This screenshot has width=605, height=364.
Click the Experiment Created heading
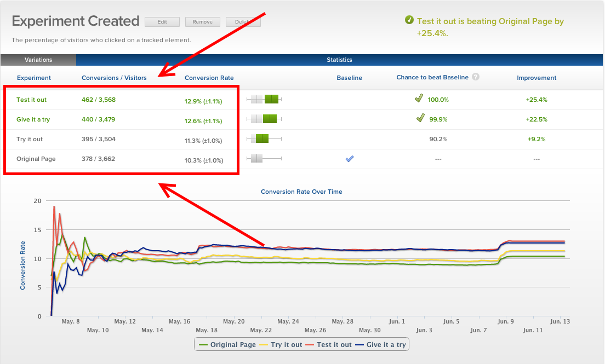76,21
